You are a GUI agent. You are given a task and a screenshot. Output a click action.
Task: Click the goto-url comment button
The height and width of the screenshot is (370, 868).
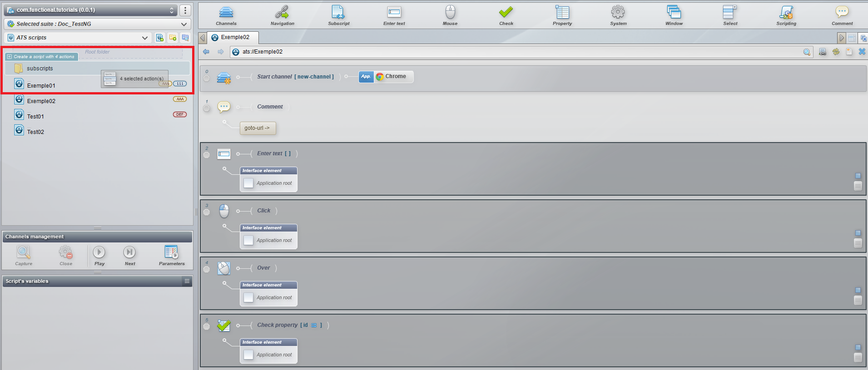point(258,128)
